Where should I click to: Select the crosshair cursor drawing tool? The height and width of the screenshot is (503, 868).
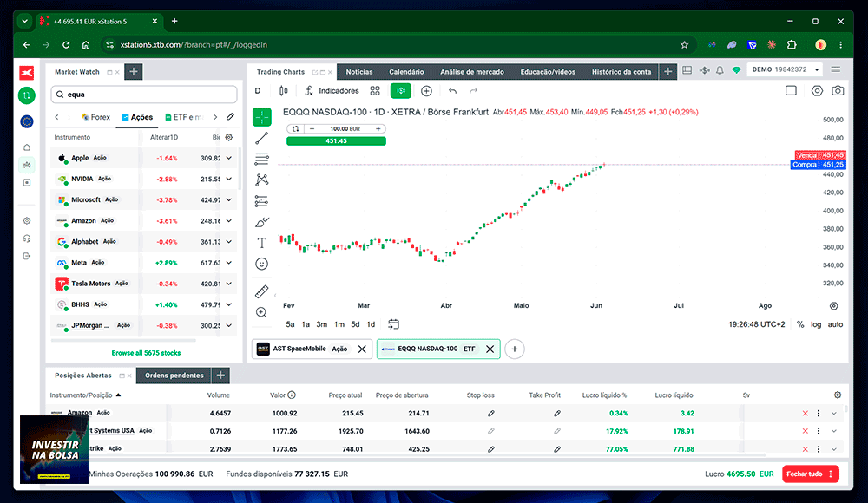tap(262, 117)
